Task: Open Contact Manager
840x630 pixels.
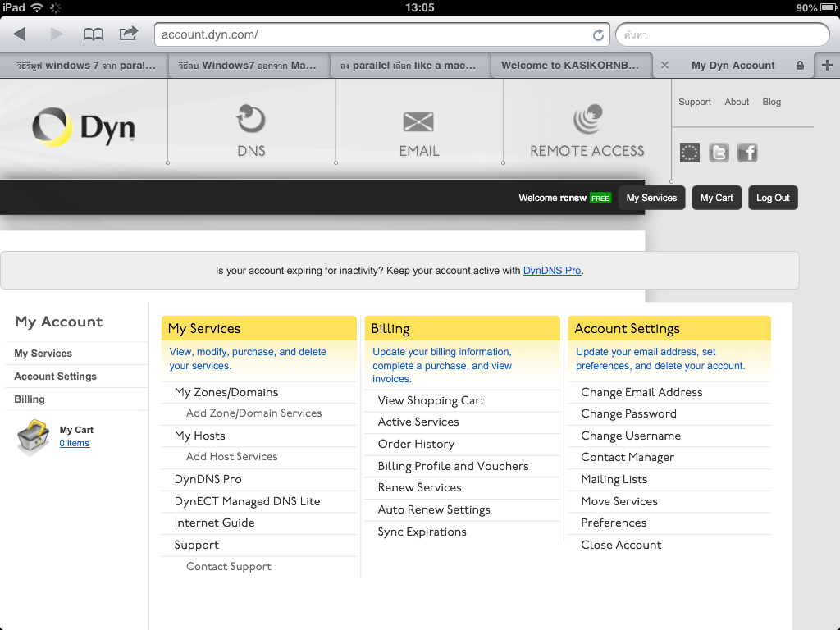Action: coord(628,457)
